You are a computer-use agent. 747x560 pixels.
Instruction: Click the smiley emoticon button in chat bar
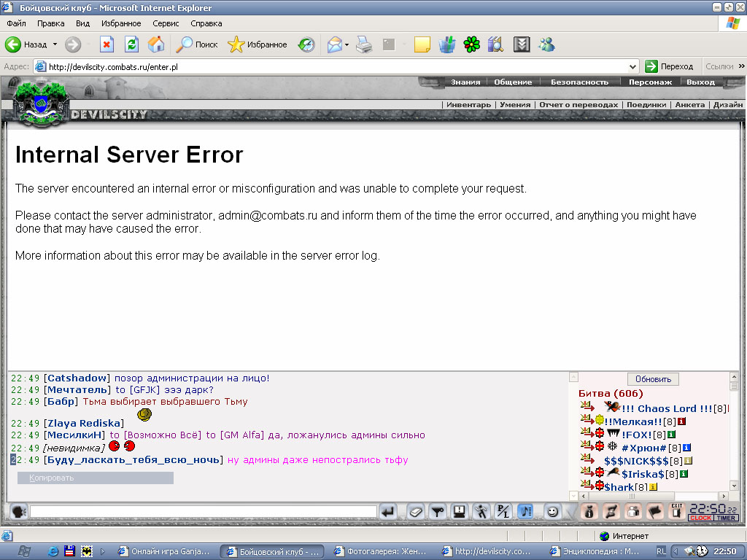(552, 512)
